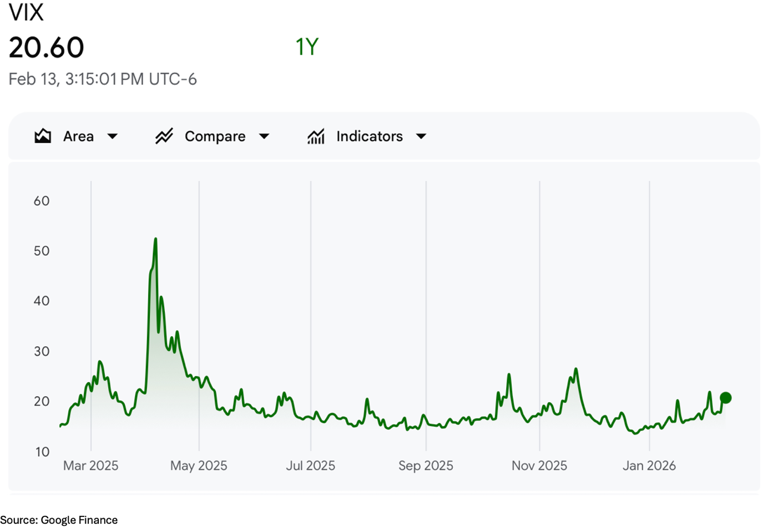Click the Feb 13 timestamp text
Image resolution: width=768 pixels, height=532 pixels.
pos(103,79)
